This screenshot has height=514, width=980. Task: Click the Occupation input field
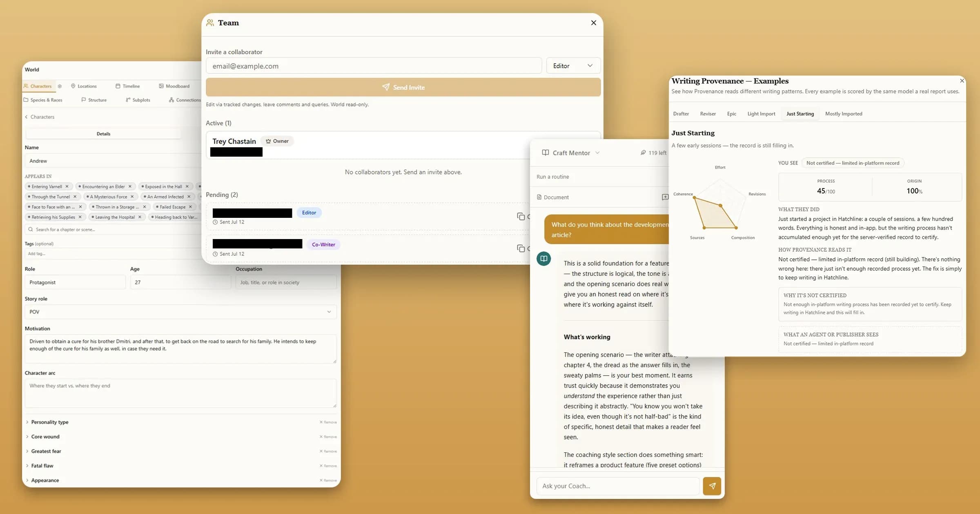pos(286,282)
